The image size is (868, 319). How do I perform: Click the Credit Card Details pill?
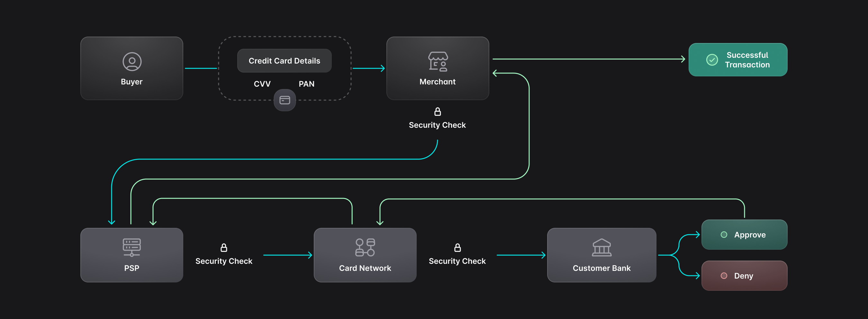tap(285, 61)
